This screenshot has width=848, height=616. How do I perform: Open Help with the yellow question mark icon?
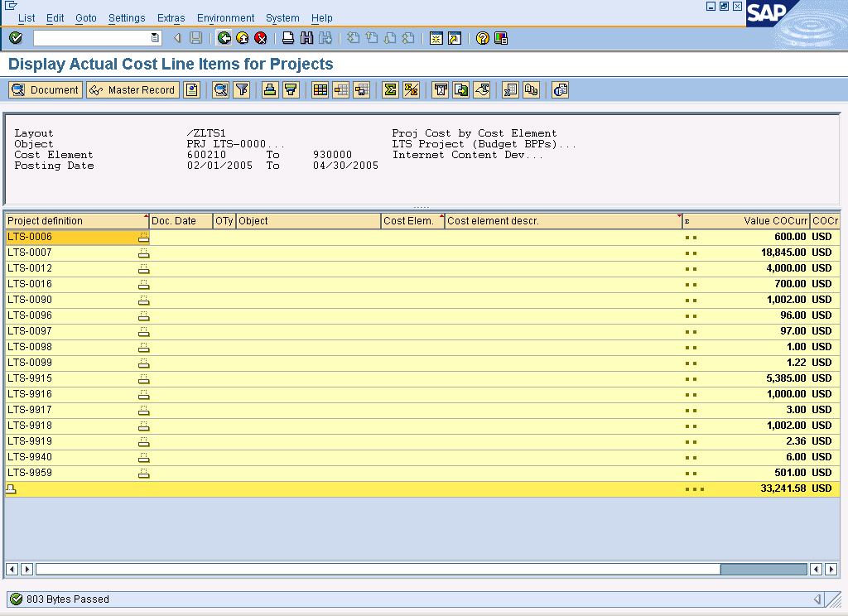[483, 38]
